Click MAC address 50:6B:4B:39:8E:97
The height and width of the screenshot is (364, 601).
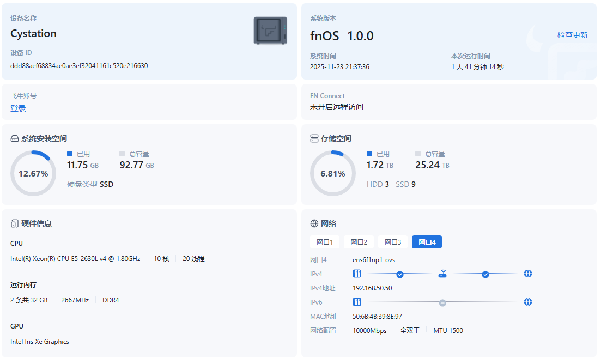(377, 317)
